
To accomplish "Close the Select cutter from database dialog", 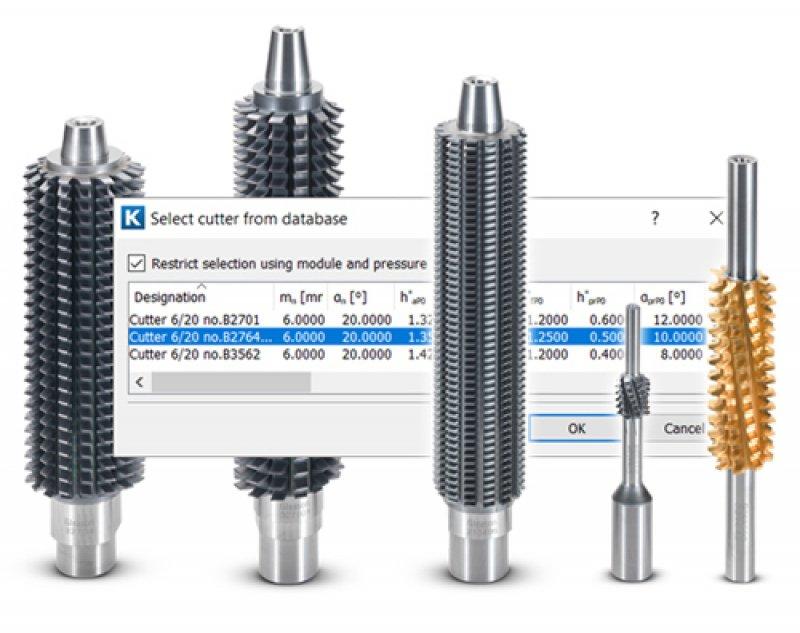I will [716, 218].
